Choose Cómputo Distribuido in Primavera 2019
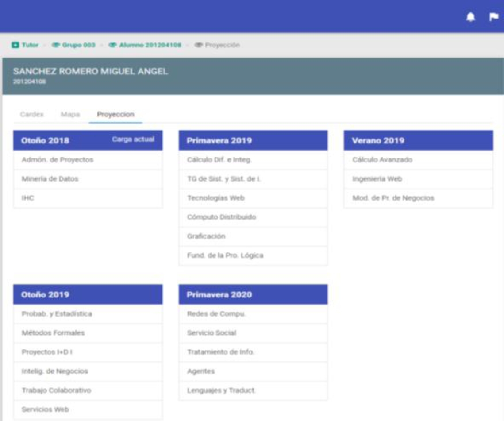Screen dimensions: 504x421 221,217
